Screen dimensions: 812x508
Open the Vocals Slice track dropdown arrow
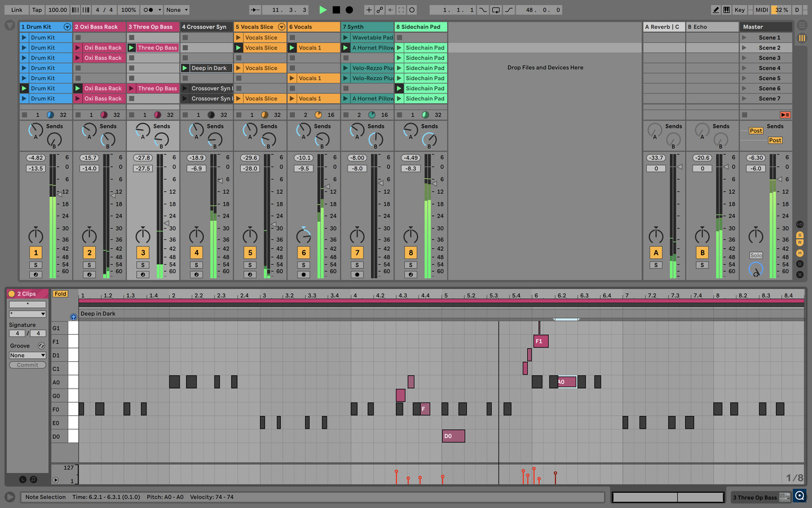tap(282, 27)
